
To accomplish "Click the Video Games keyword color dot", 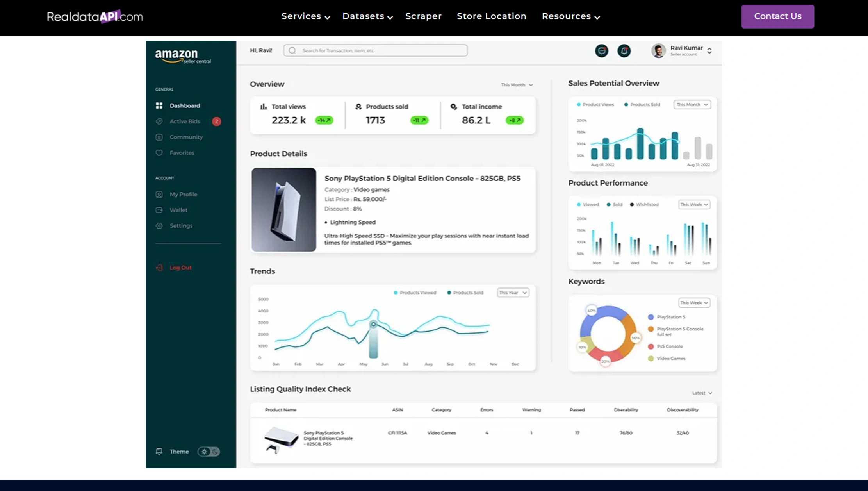I will click(651, 359).
